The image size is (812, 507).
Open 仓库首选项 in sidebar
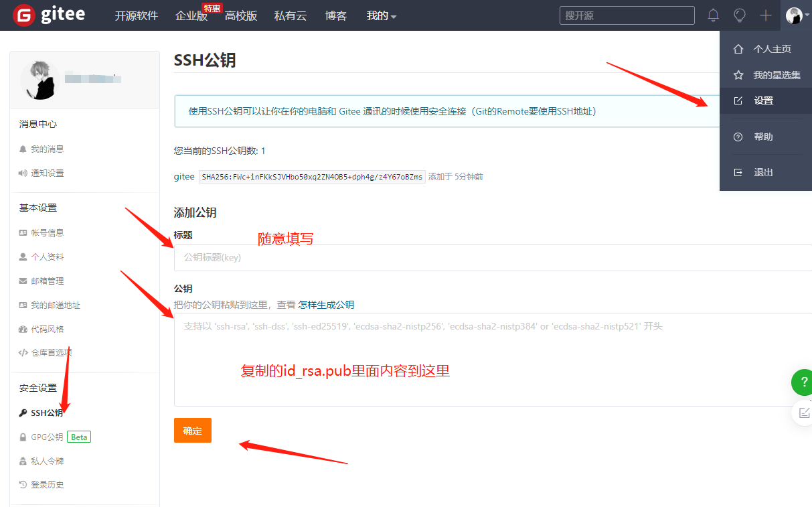(x=52, y=352)
